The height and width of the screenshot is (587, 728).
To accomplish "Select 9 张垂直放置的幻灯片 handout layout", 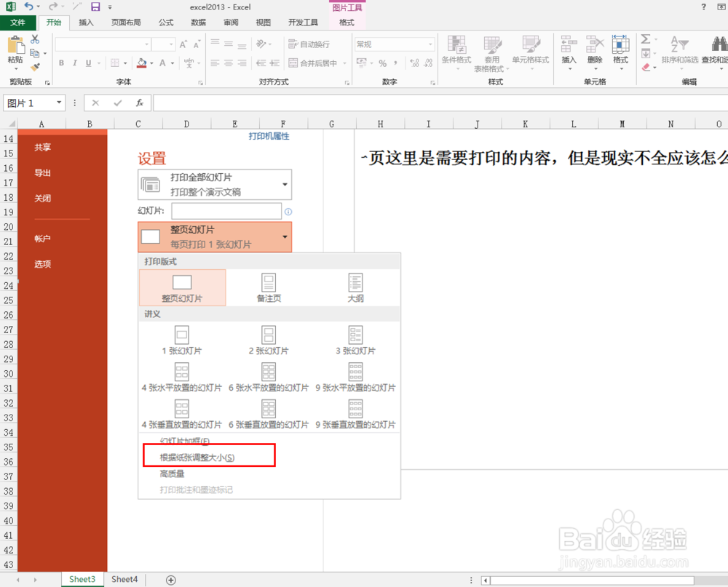I will [356, 415].
